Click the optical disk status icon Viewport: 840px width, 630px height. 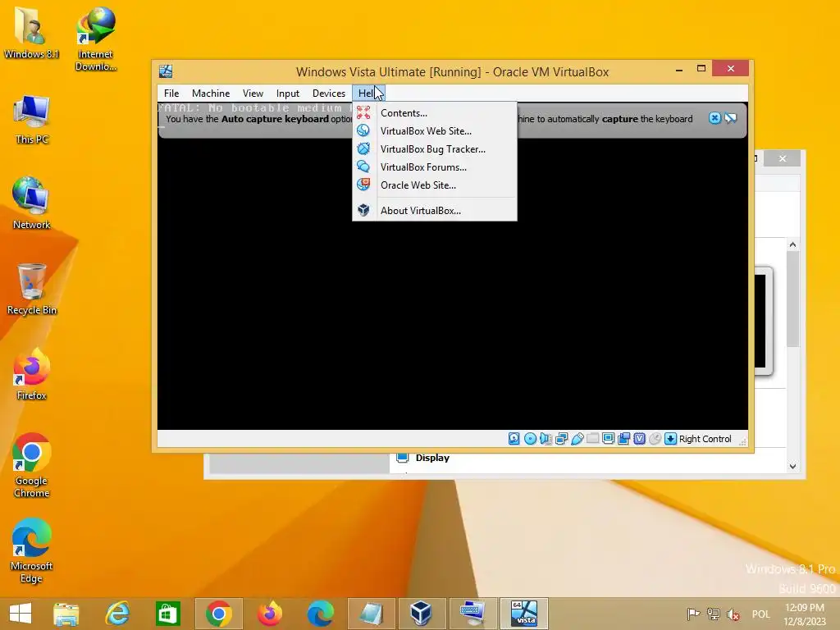click(x=530, y=439)
